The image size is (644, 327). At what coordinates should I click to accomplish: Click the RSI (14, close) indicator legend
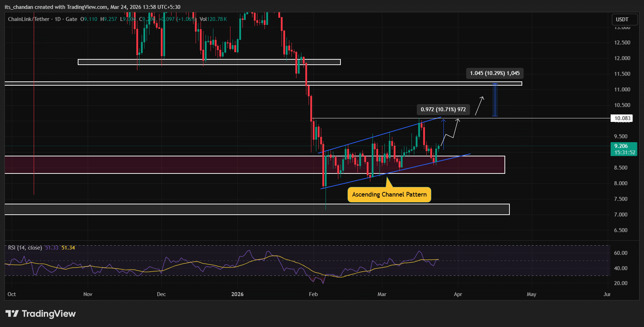(25, 248)
